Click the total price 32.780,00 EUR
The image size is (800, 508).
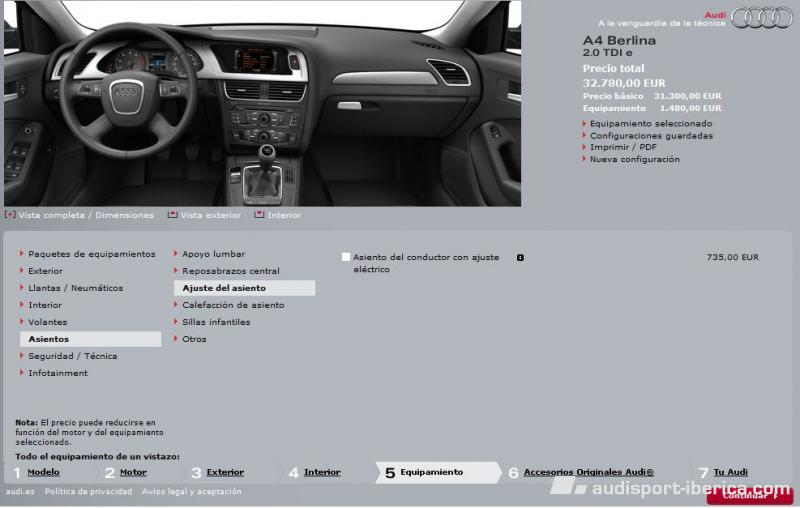tap(624, 83)
